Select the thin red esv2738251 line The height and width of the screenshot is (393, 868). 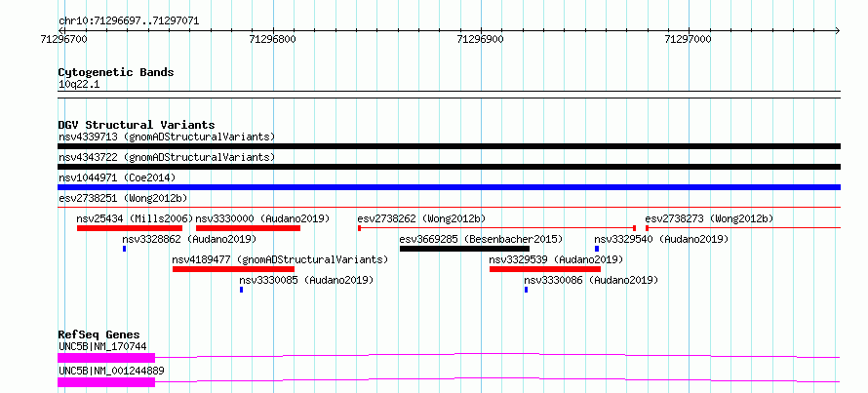449,207
